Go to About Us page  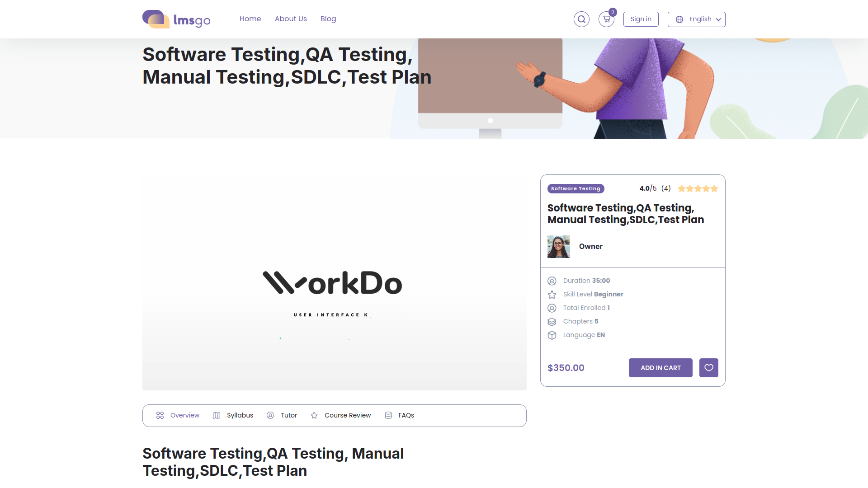pos(291,19)
